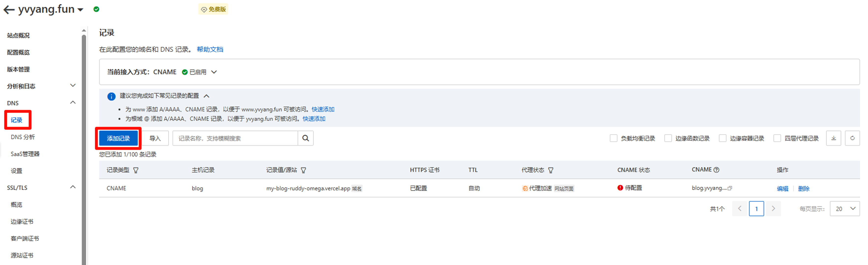Click the 添加记录 button
Viewport: 868px width, 265px height.
[x=118, y=138]
